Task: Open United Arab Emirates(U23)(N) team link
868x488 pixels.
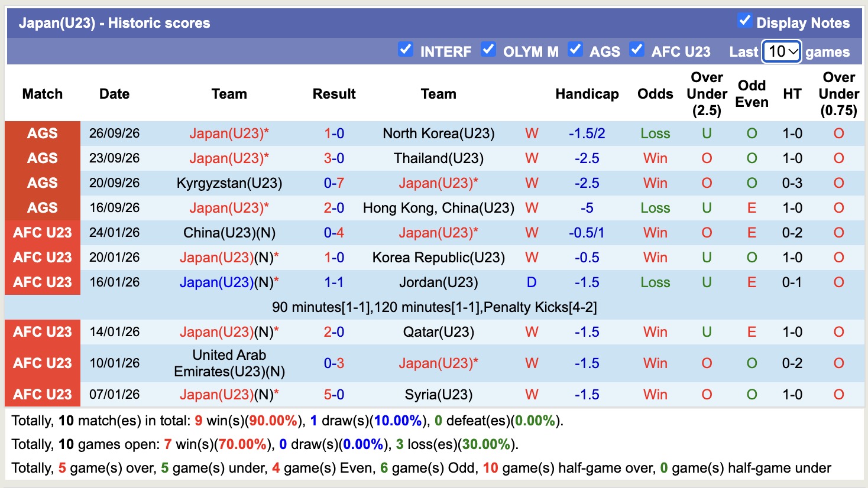Action: 229,363
